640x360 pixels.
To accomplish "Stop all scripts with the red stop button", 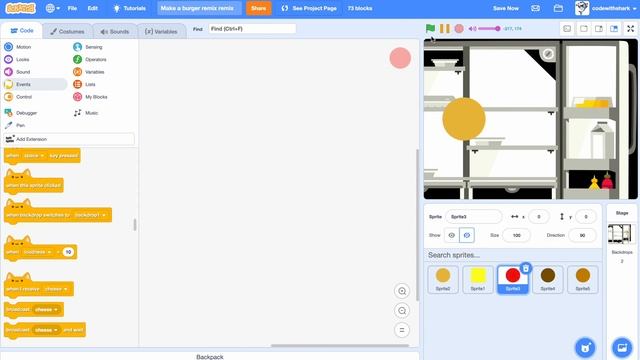I will click(459, 29).
